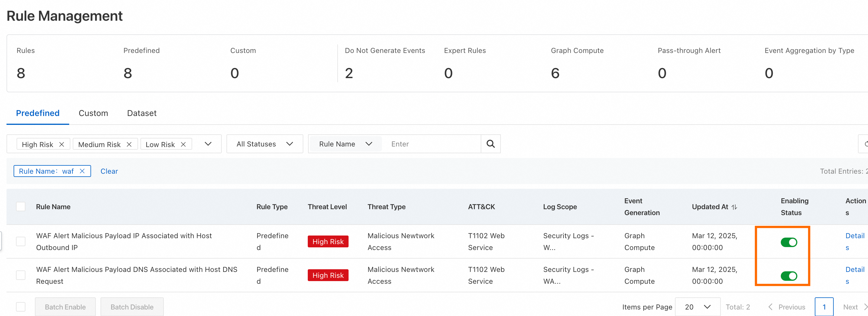
Task: Click the Threat Level column header
Action: coord(327,207)
